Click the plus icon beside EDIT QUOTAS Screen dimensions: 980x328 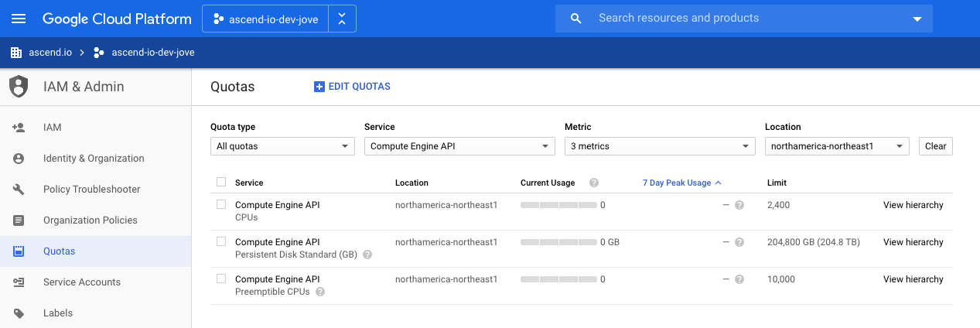[x=319, y=87]
